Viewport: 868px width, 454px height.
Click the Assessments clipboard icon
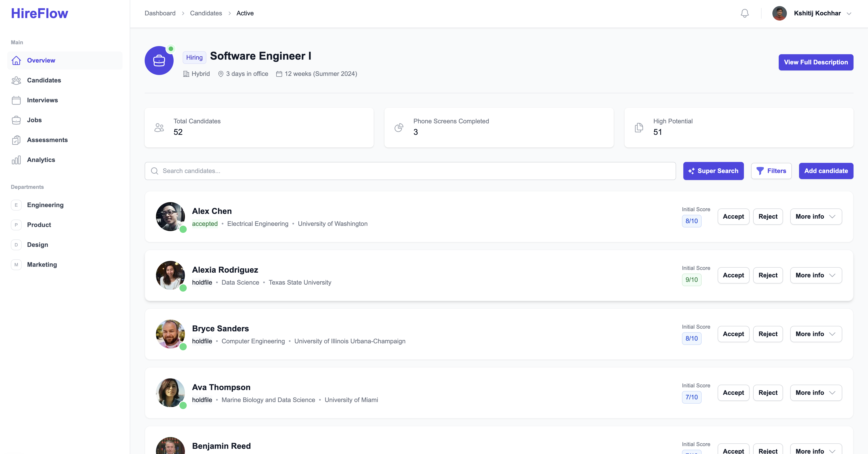pos(16,140)
